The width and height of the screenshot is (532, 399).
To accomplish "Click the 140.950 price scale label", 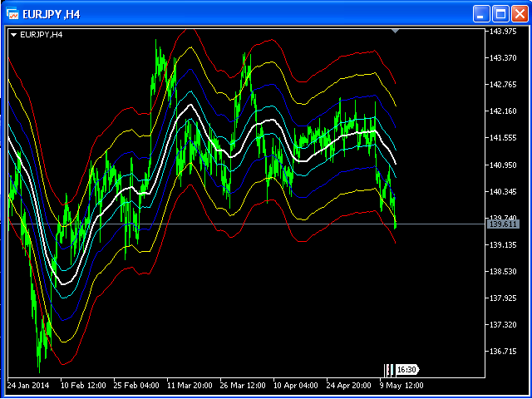I will [x=503, y=165].
